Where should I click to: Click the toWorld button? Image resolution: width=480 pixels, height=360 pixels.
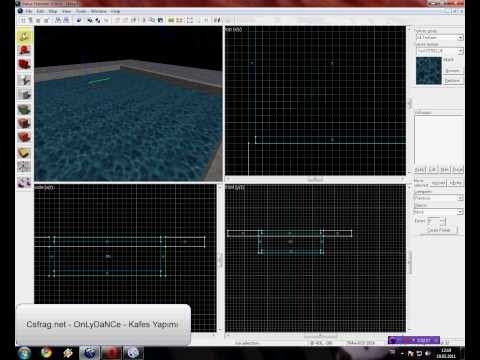pos(439,183)
